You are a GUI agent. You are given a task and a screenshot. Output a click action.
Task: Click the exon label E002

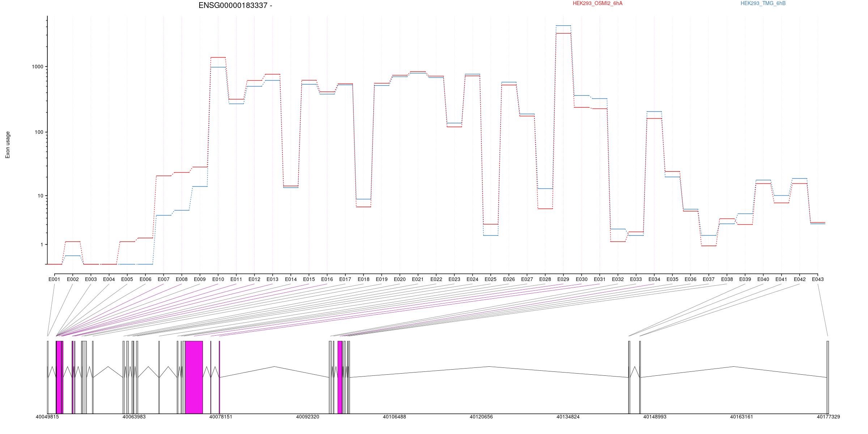coord(73,279)
